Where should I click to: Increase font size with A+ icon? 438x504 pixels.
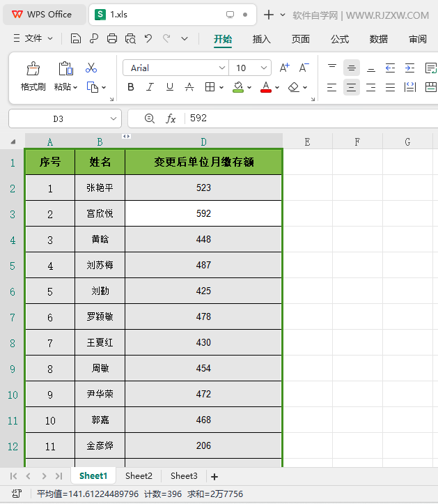click(284, 68)
